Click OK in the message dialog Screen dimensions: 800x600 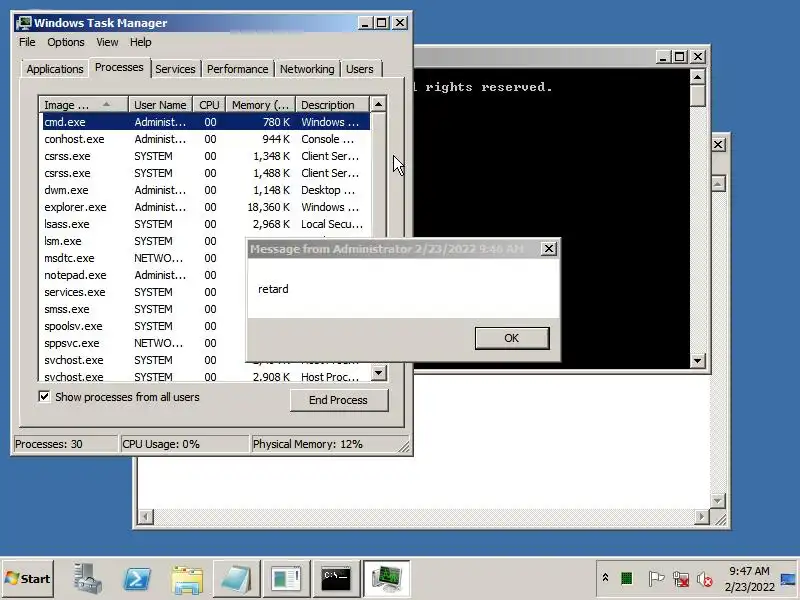click(x=512, y=338)
